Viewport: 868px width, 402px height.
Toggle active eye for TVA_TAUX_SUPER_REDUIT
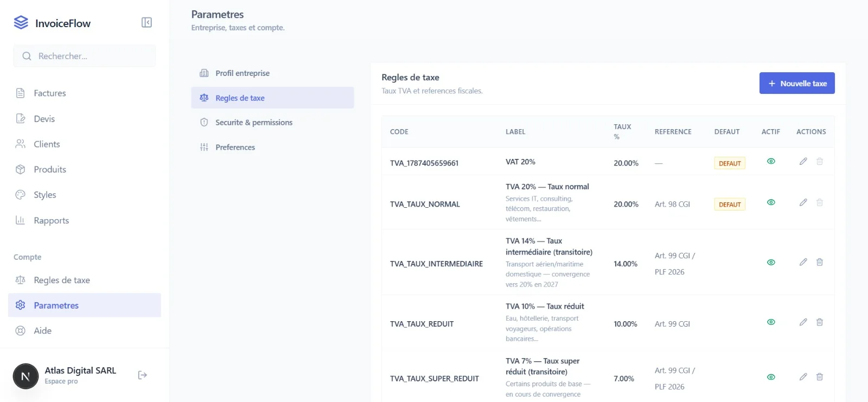pos(771,377)
